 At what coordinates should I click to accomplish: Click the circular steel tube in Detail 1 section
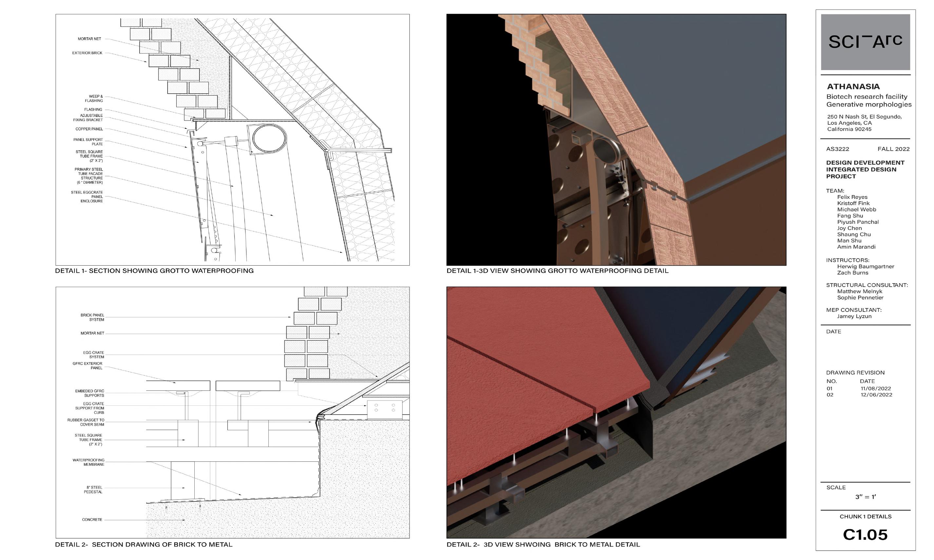(x=269, y=139)
